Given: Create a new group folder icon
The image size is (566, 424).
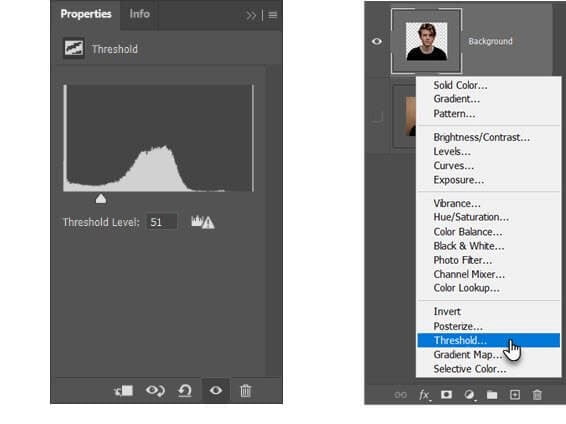Looking at the screenshot, I should (492, 395).
